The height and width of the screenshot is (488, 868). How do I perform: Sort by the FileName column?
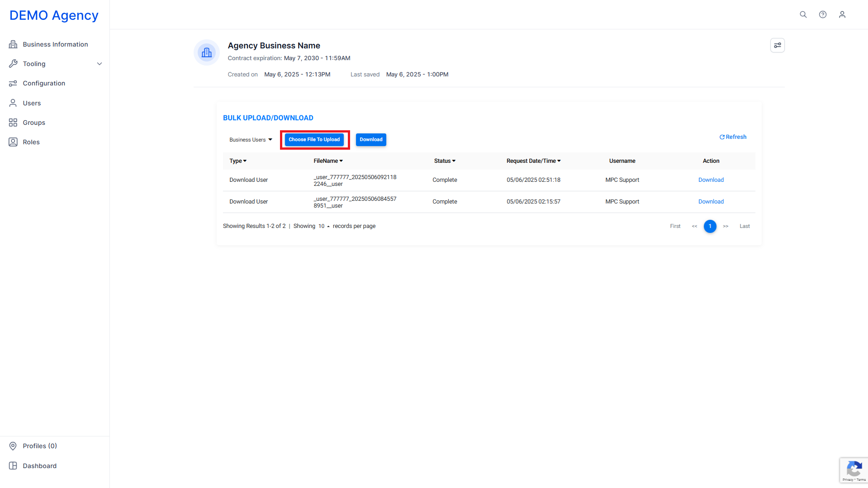pos(328,161)
